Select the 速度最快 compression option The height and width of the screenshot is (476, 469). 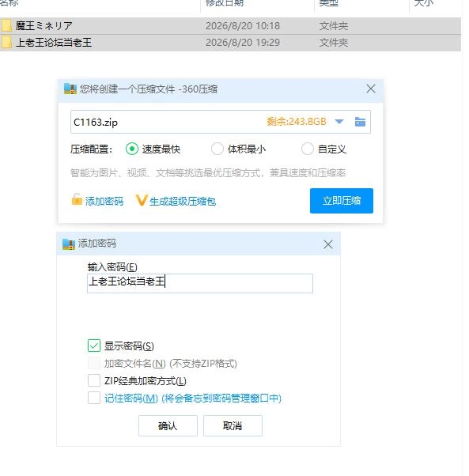click(132, 149)
